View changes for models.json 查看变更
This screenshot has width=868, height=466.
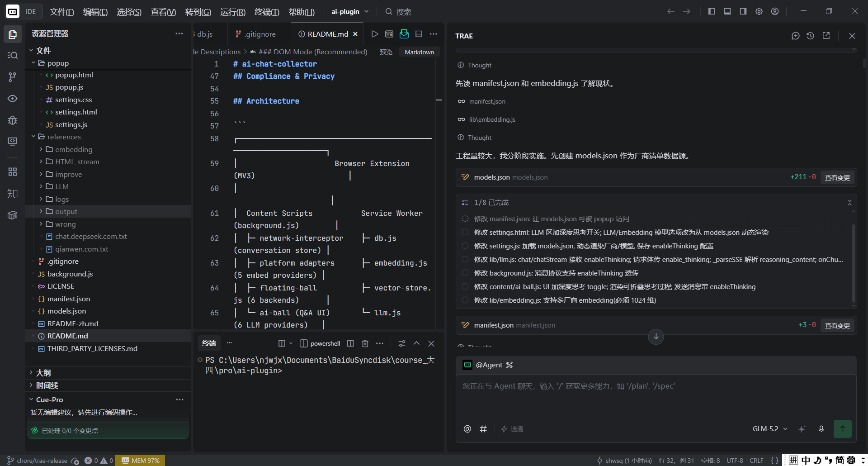pos(837,177)
